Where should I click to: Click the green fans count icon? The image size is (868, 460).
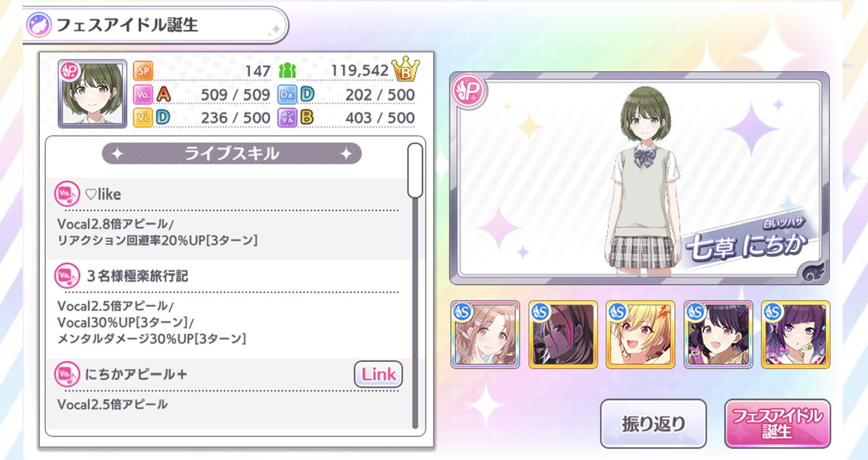point(288,70)
